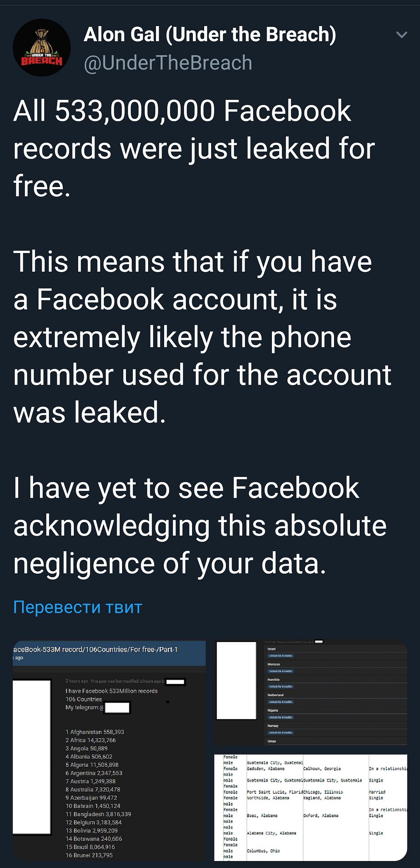Open the @UnderTheBreach handle

pos(168,63)
